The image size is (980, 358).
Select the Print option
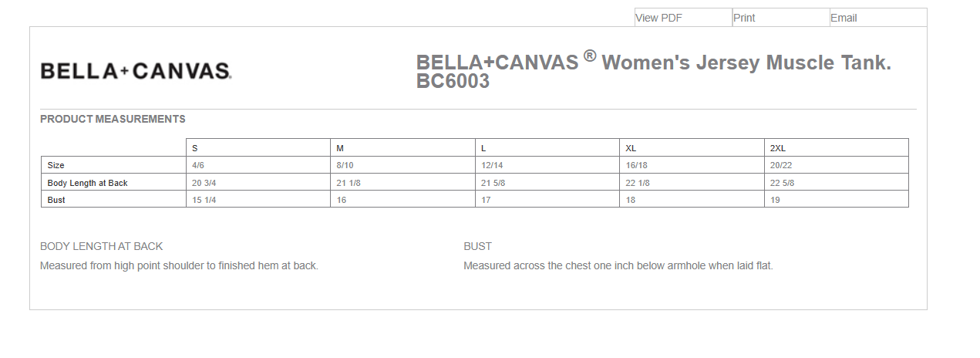click(744, 18)
